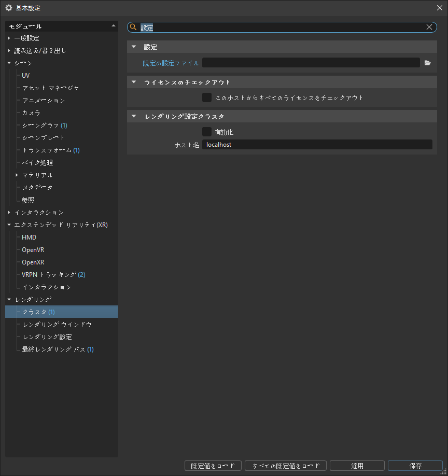Screen dimensions: 448x476
Task: Clear the search field with the X icon
Action: pos(429,27)
